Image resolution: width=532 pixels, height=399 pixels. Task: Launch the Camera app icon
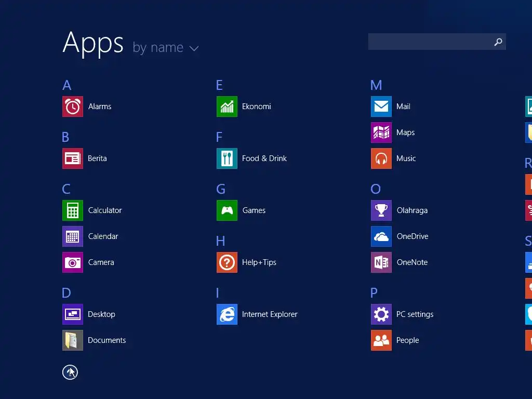[73, 262]
